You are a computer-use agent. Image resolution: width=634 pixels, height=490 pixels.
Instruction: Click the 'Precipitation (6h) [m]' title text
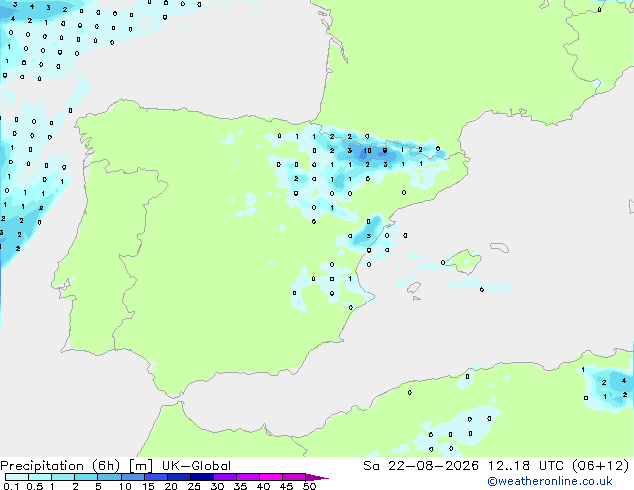[x=76, y=466]
